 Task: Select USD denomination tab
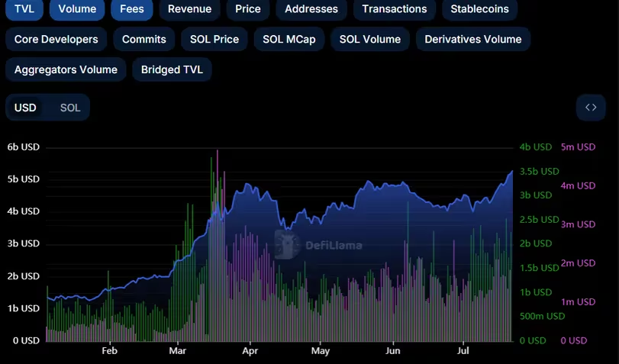coord(26,108)
